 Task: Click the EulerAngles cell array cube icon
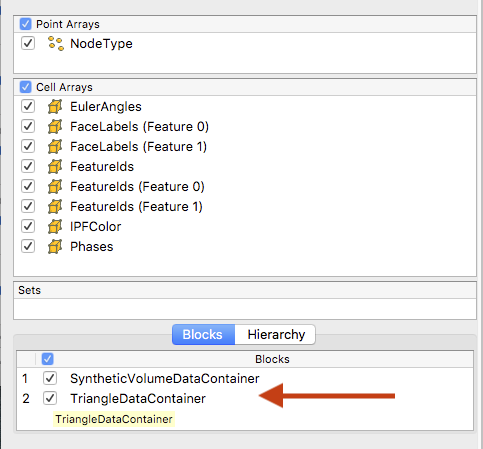point(55,107)
